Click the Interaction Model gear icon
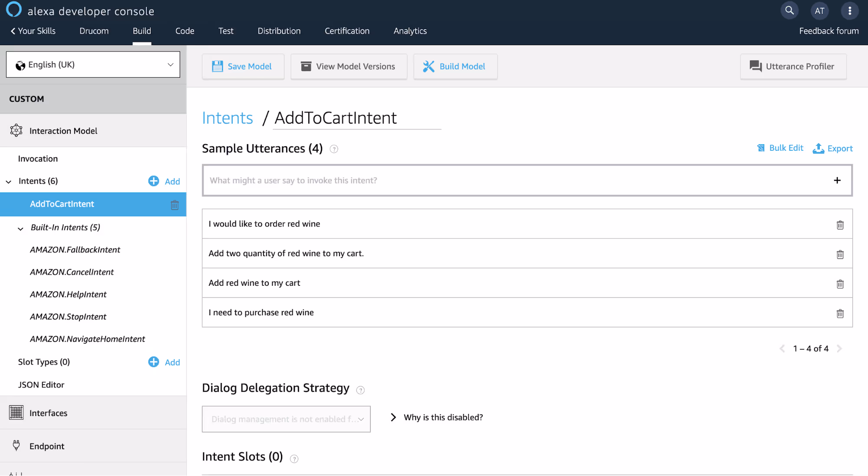The image size is (868, 476). click(16, 131)
